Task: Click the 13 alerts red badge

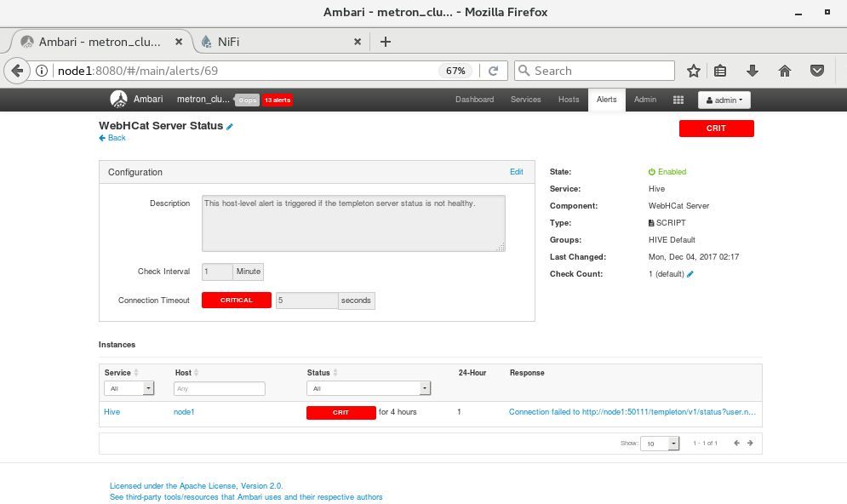Action: 278,100
